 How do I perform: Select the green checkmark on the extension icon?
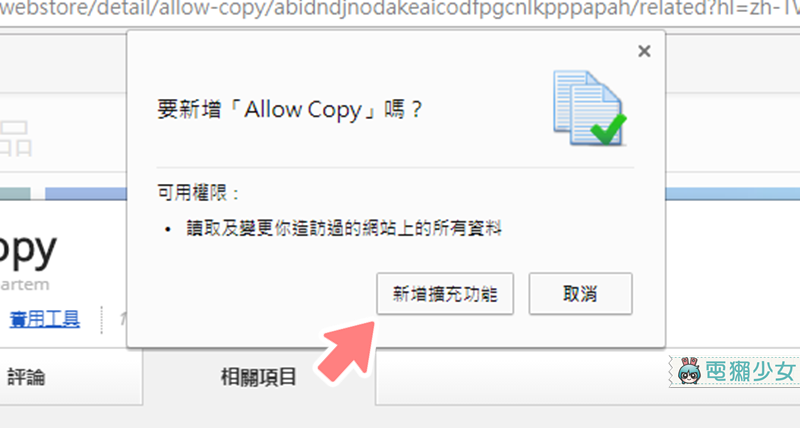pyautogui.click(x=608, y=128)
